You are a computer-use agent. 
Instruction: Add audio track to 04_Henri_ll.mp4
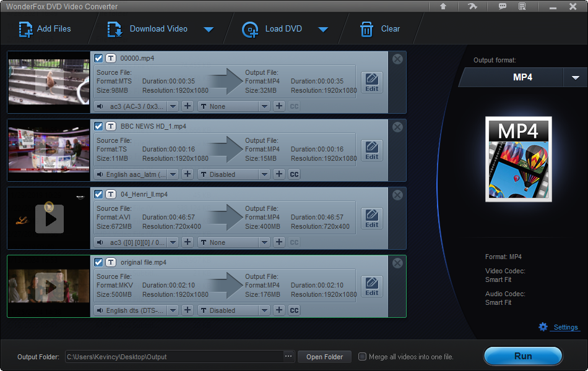tap(188, 242)
